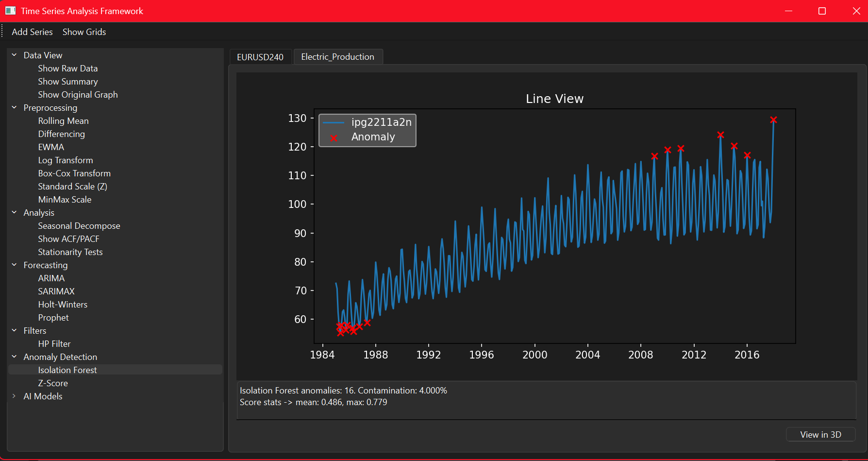Image resolution: width=868 pixels, height=461 pixels.
Task: Run an ARIMA forecast
Action: click(51, 278)
